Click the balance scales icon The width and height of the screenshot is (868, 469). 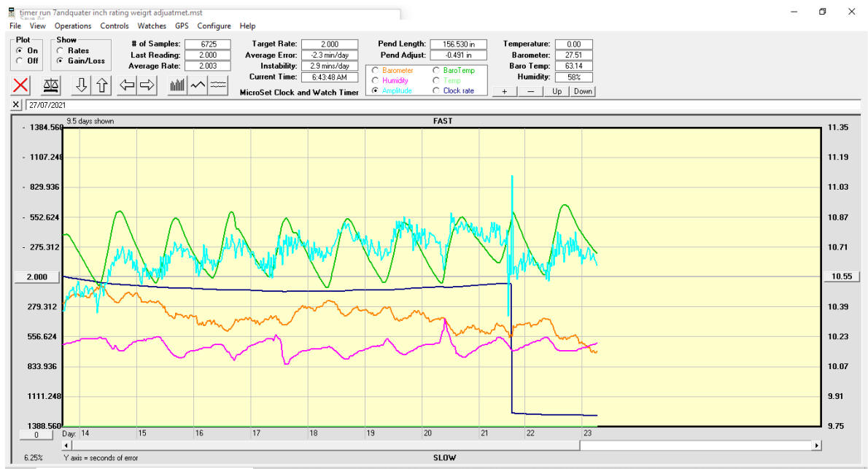[52, 85]
